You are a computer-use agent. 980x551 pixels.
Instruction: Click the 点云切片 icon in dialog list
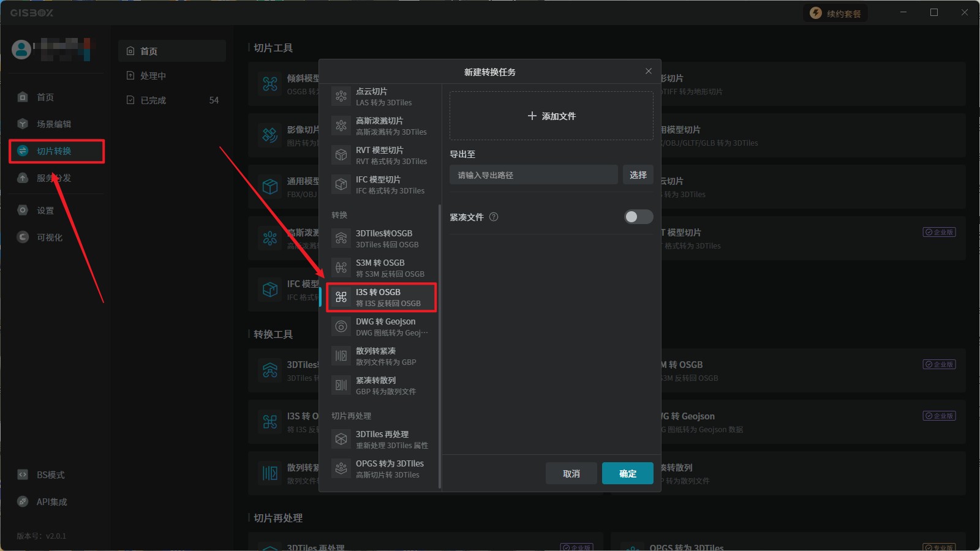[x=341, y=96]
